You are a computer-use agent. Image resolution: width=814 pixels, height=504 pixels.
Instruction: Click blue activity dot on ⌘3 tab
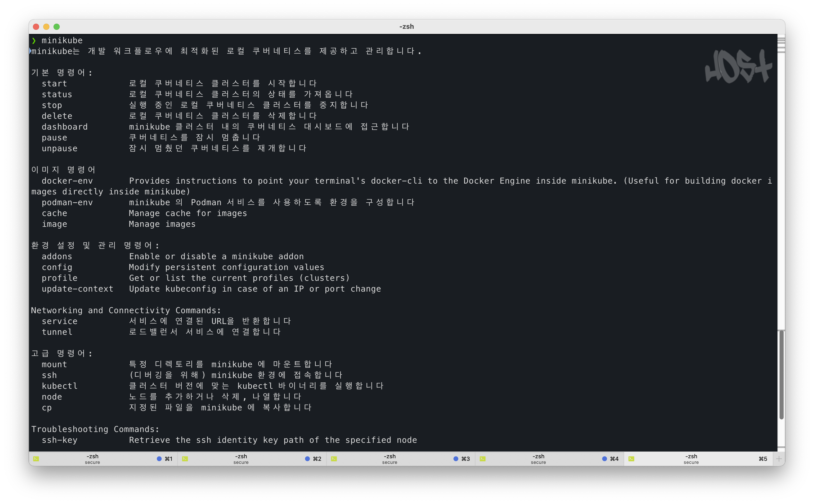[x=456, y=459]
